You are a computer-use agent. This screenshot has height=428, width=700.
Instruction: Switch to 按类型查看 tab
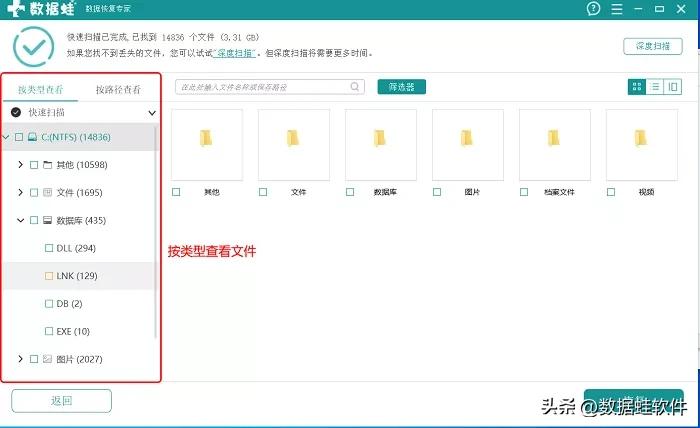click(41, 90)
